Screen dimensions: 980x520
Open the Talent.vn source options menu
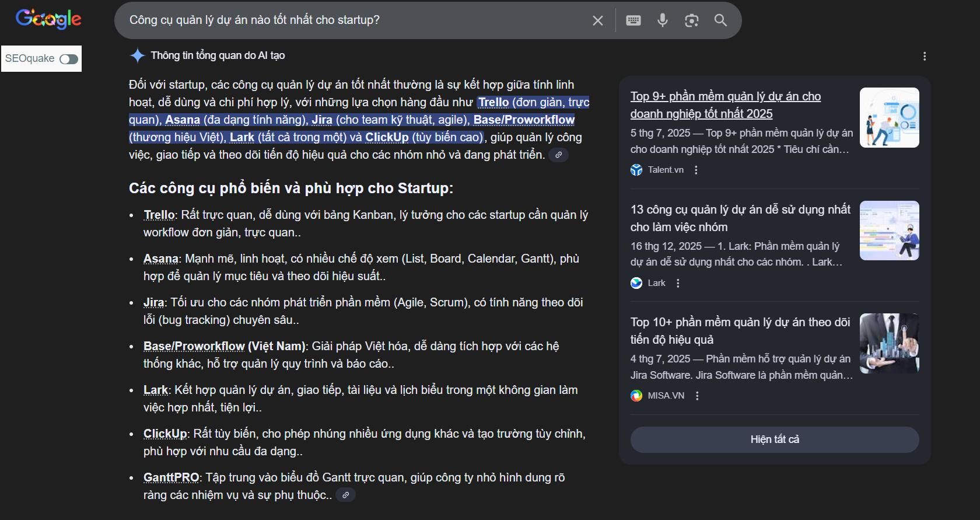click(696, 170)
